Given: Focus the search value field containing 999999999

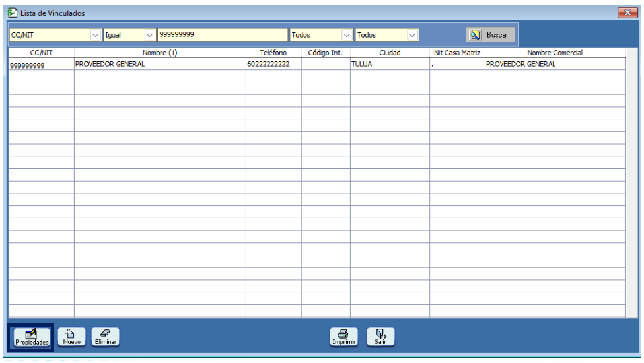Looking at the screenshot, I should coord(222,35).
